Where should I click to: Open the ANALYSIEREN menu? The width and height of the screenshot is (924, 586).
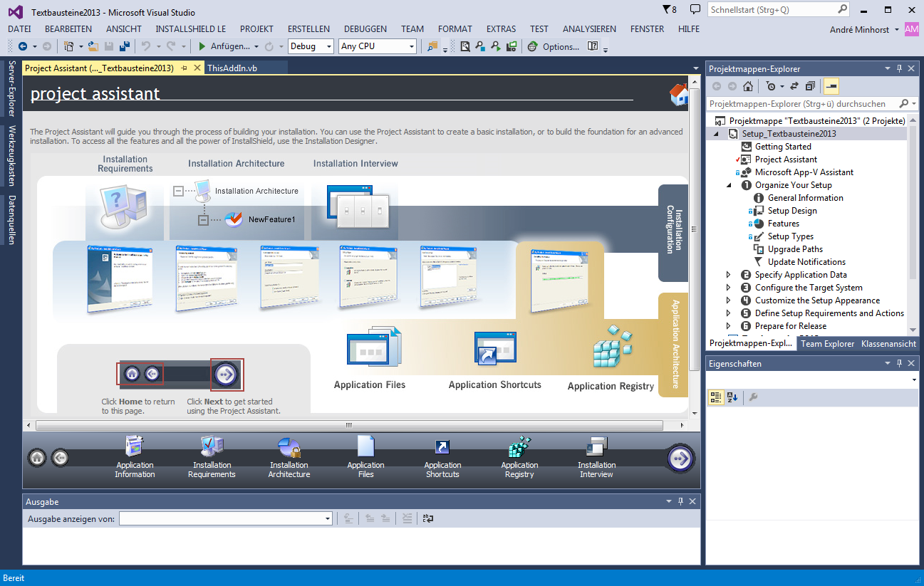(589, 29)
